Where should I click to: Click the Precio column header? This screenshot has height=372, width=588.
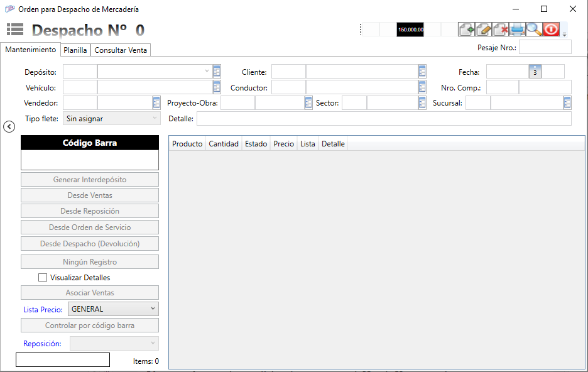tap(284, 144)
